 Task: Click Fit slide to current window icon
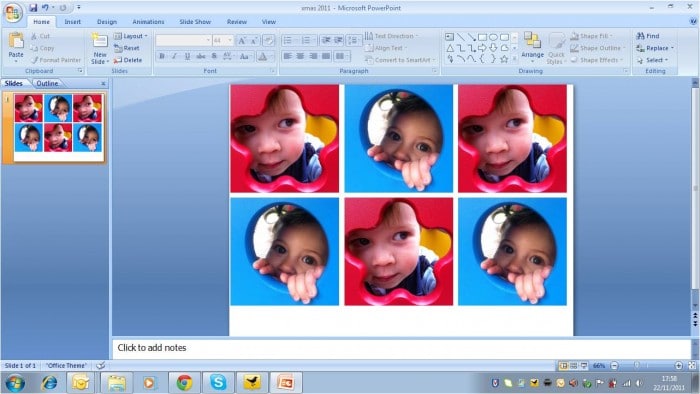692,365
